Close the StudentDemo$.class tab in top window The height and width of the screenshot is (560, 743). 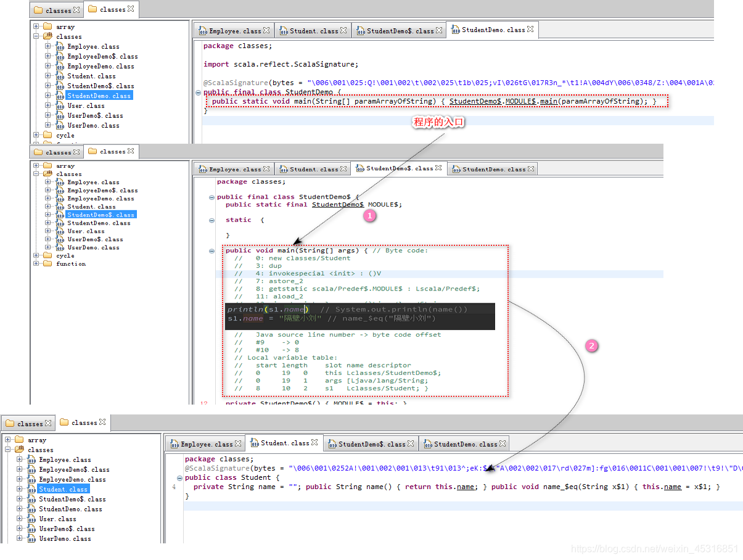coord(439,30)
